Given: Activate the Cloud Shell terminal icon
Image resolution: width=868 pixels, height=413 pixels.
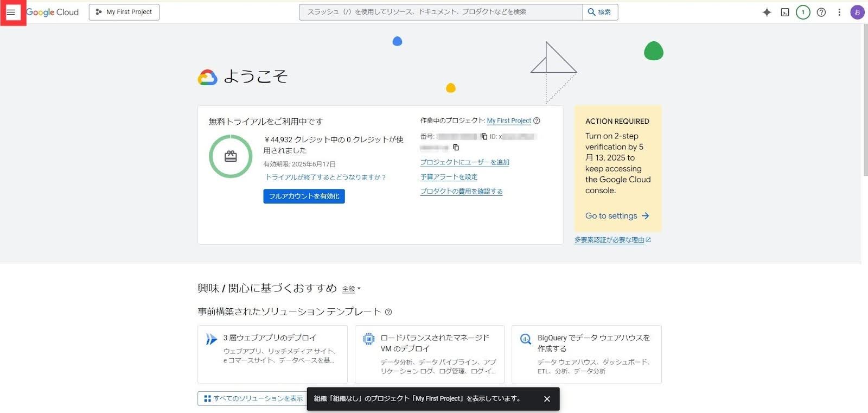Looking at the screenshot, I should (x=785, y=12).
